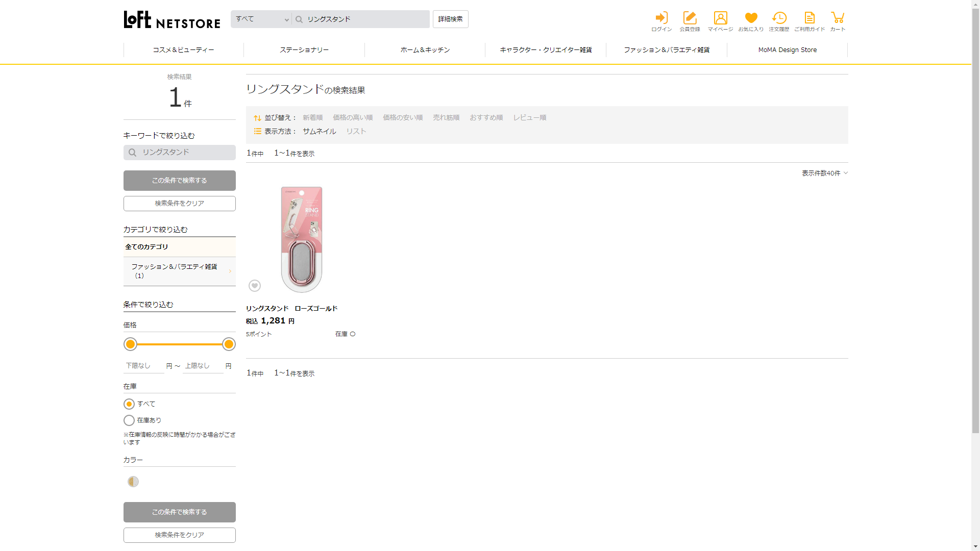The width and height of the screenshot is (980, 551).
Task: Select the すべて stock radio button
Action: pos(129,404)
